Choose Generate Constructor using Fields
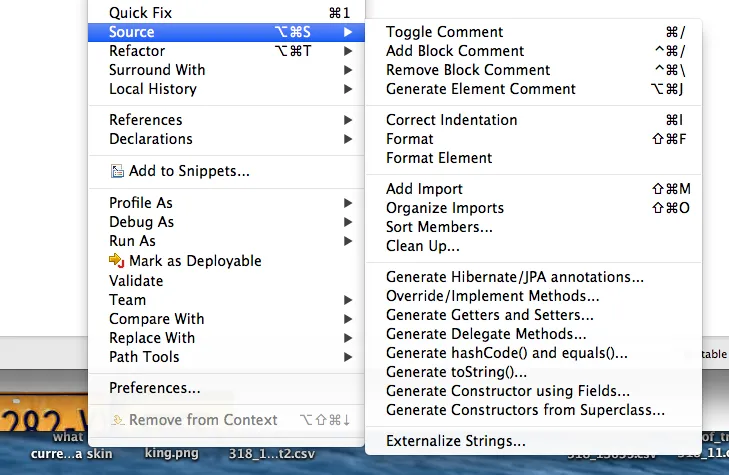The width and height of the screenshot is (729, 475). [x=508, y=391]
